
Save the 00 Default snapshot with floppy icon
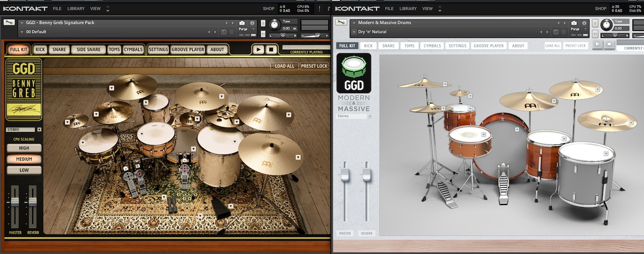pos(224,32)
